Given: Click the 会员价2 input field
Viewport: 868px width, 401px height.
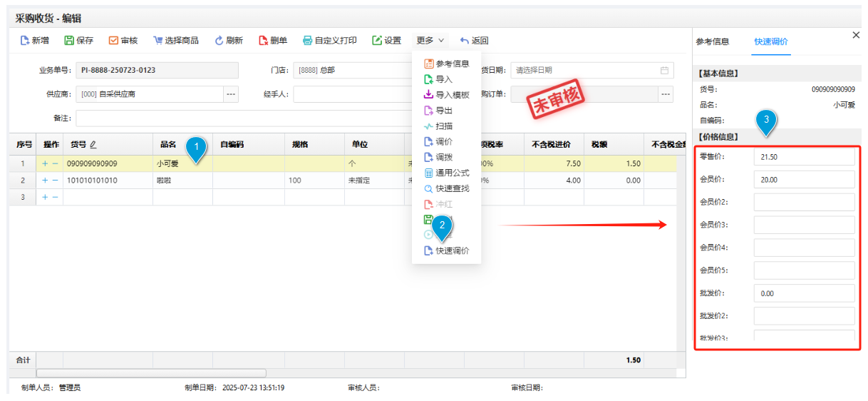Looking at the screenshot, I should coord(804,202).
